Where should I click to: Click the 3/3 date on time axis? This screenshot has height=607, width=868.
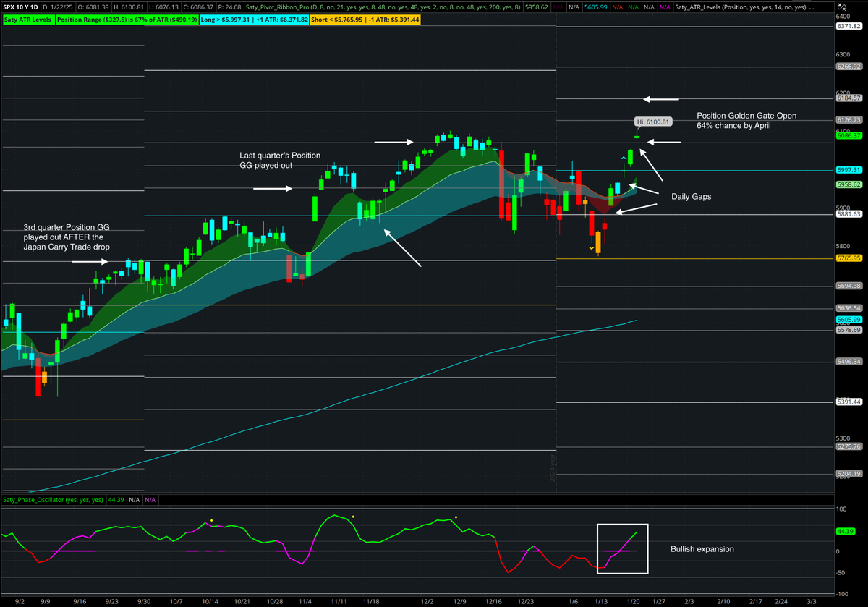click(812, 601)
